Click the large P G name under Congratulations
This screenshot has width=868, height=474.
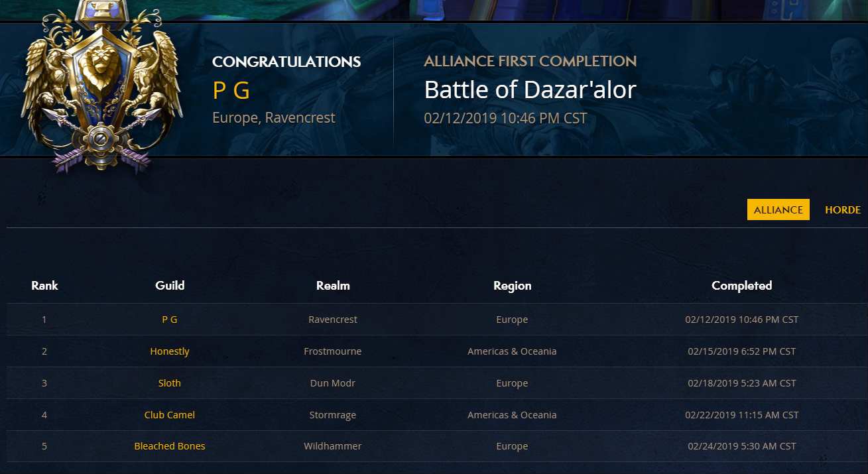point(231,90)
